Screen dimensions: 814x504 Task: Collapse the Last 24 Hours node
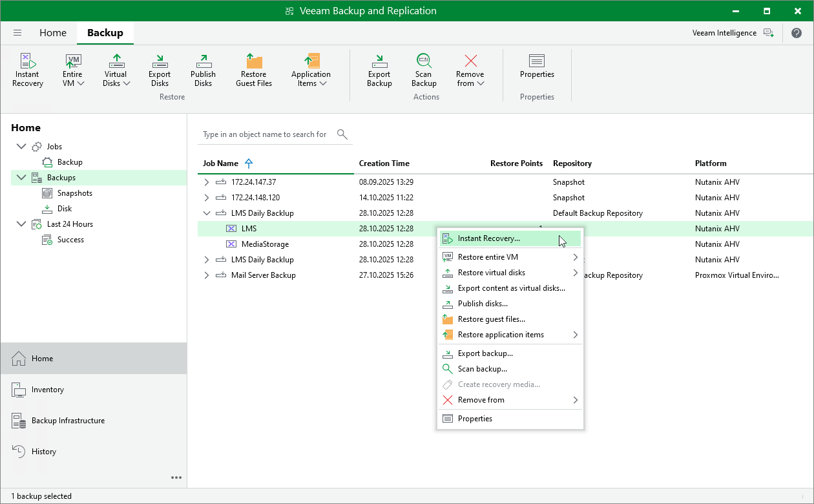pos(21,224)
